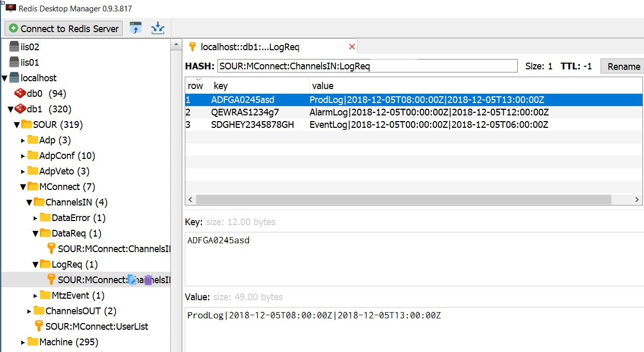
Task: Click the AdpVeto folder icon
Action: [33, 171]
